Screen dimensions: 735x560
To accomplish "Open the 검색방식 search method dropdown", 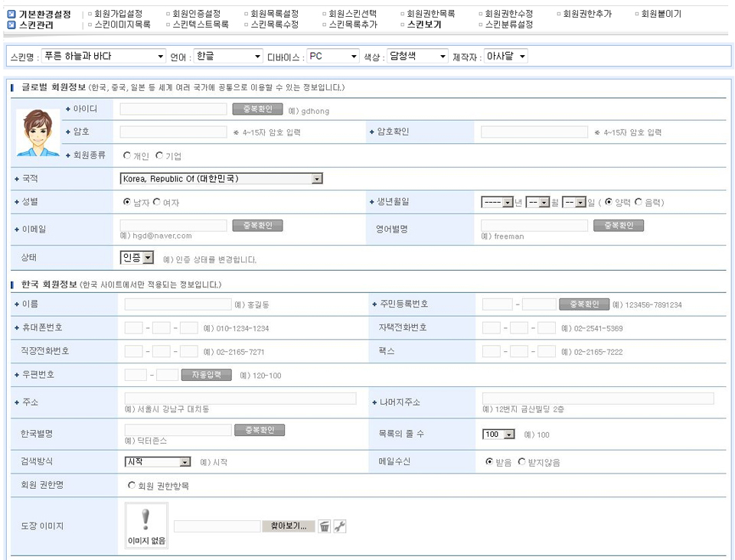I will point(158,462).
